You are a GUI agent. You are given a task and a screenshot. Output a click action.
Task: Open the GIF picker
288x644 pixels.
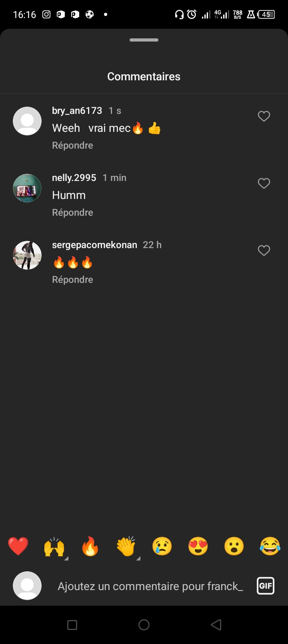tap(266, 586)
